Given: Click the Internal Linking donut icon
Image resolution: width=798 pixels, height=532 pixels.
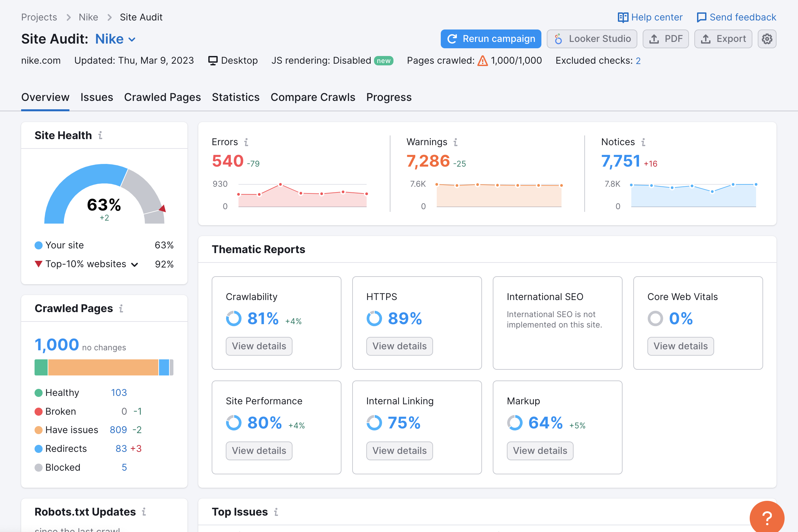Looking at the screenshot, I should (374, 423).
